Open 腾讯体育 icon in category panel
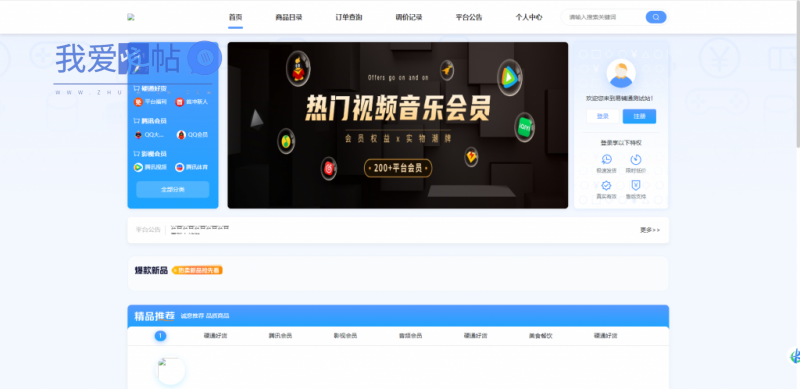This screenshot has width=800, height=389. pyautogui.click(x=180, y=167)
